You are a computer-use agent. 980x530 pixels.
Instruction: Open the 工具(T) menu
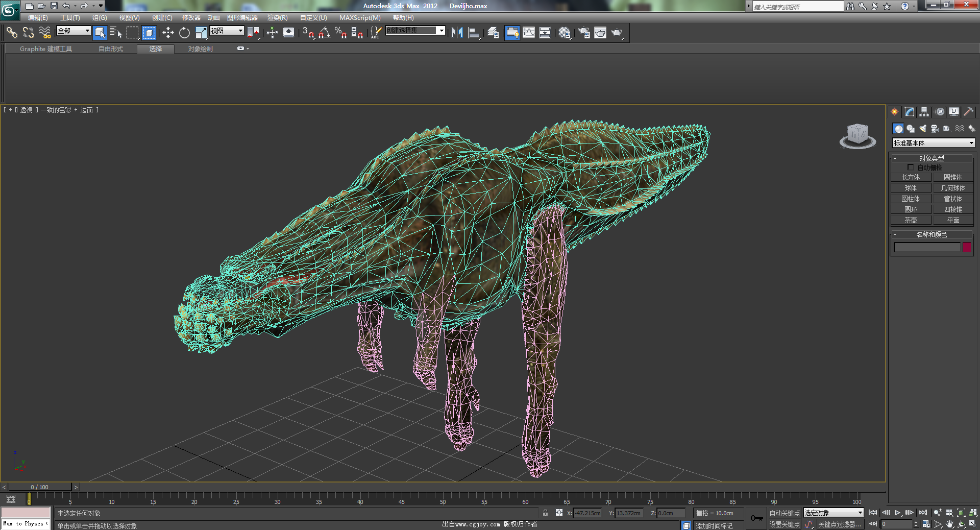pyautogui.click(x=70, y=18)
